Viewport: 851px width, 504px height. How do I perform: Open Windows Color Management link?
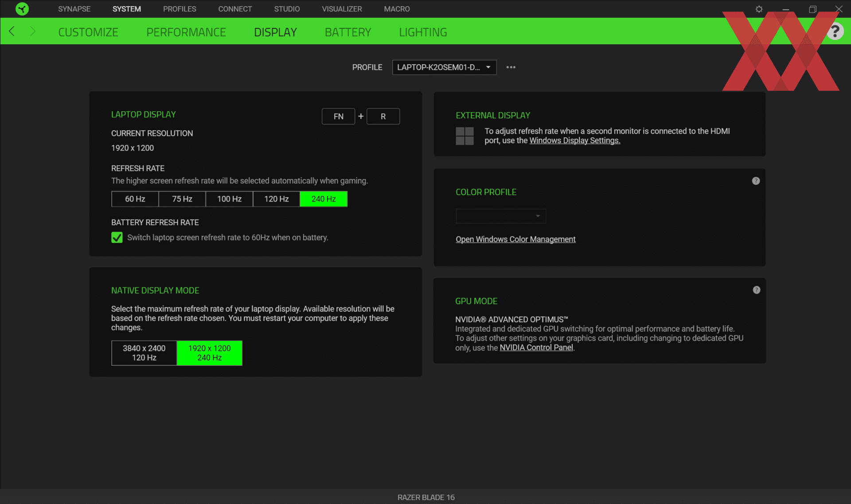point(515,239)
